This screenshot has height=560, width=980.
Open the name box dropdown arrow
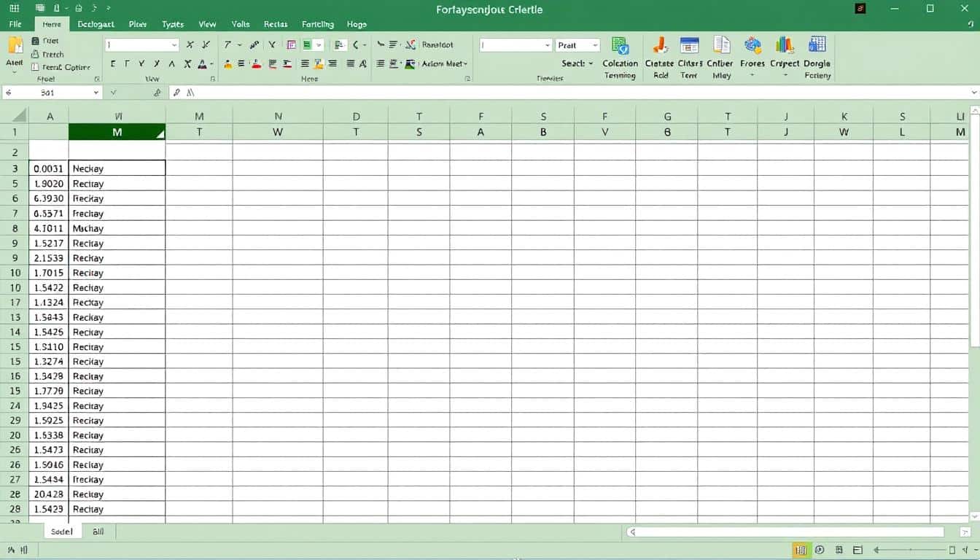(96, 93)
